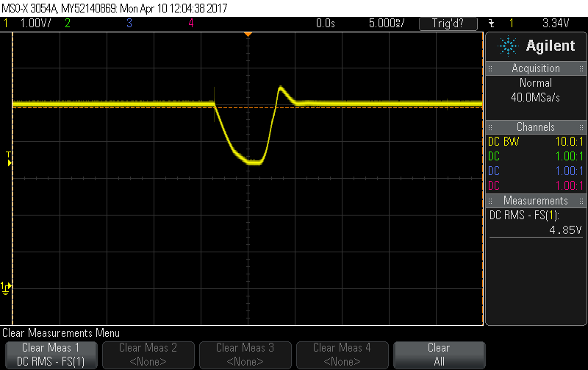Click the trigger source channel 1 indicator

click(512, 24)
